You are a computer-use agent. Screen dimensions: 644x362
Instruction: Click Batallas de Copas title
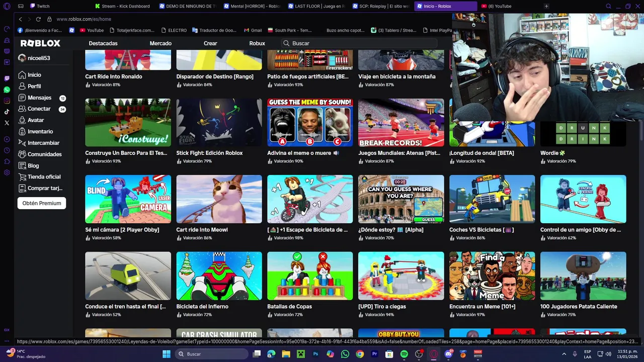[289, 307]
